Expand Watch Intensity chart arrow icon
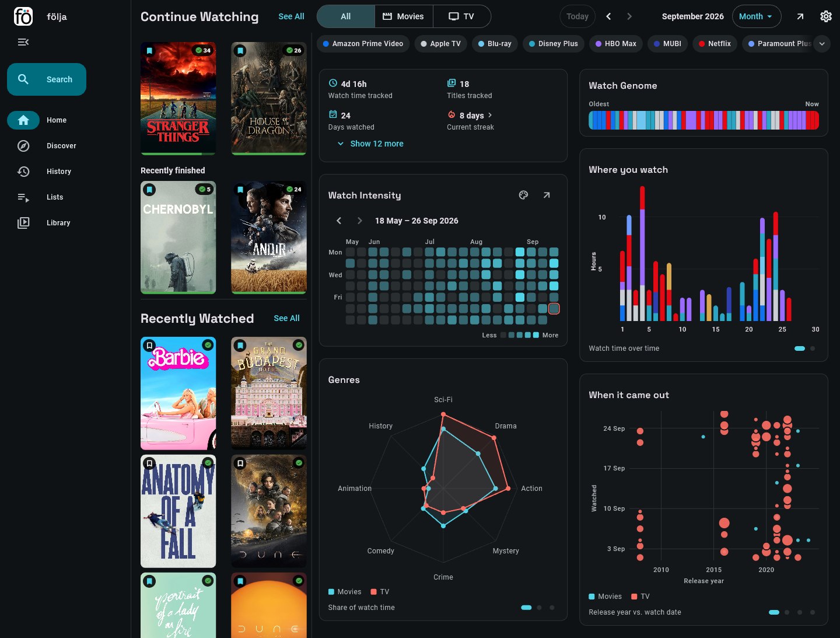 point(547,195)
